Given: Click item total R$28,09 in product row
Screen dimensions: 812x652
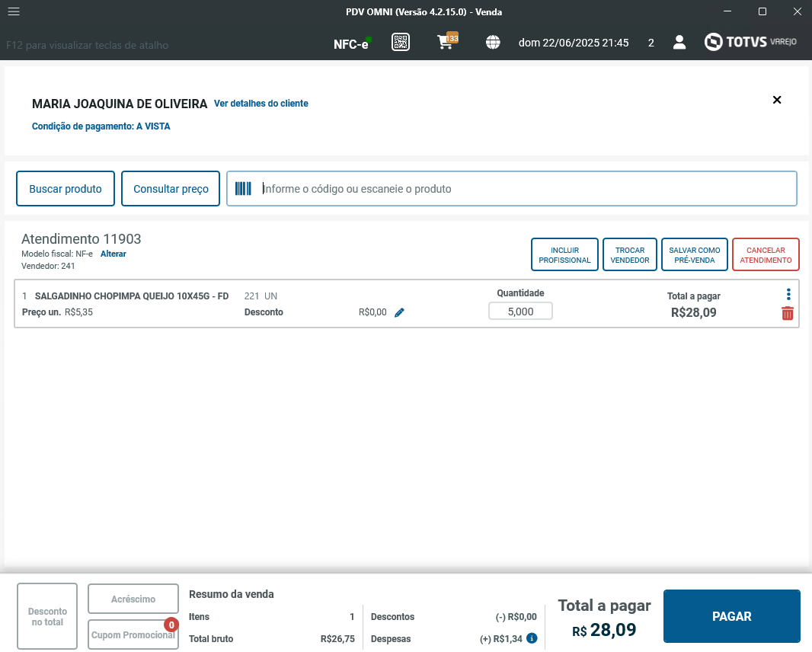Looking at the screenshot, I should (x=693, y=312).
